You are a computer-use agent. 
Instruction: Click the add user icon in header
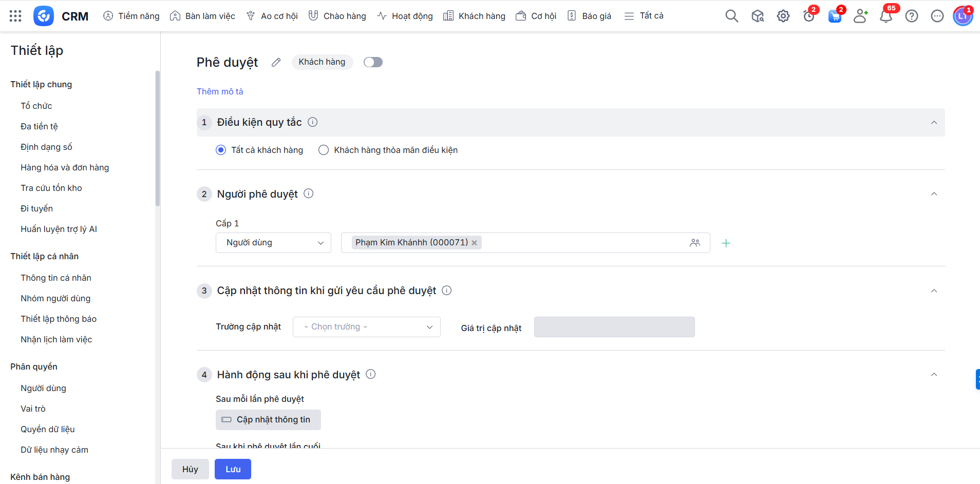click(860, 16)
